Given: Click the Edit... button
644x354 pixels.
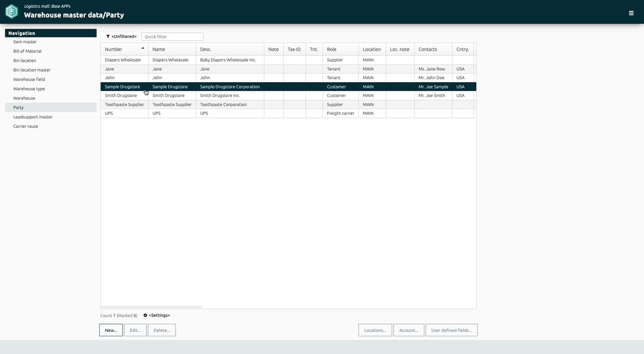Looking at the screenshot, I should point(135,330).
